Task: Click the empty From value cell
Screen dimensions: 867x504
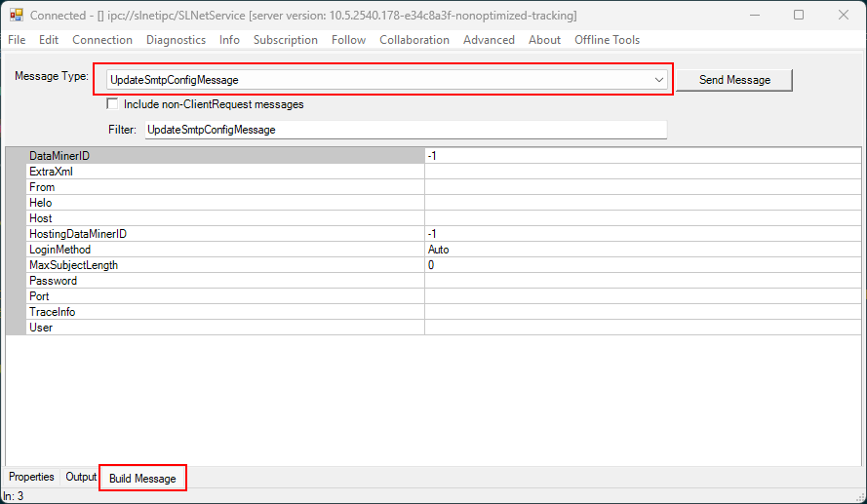Action: 643,187
